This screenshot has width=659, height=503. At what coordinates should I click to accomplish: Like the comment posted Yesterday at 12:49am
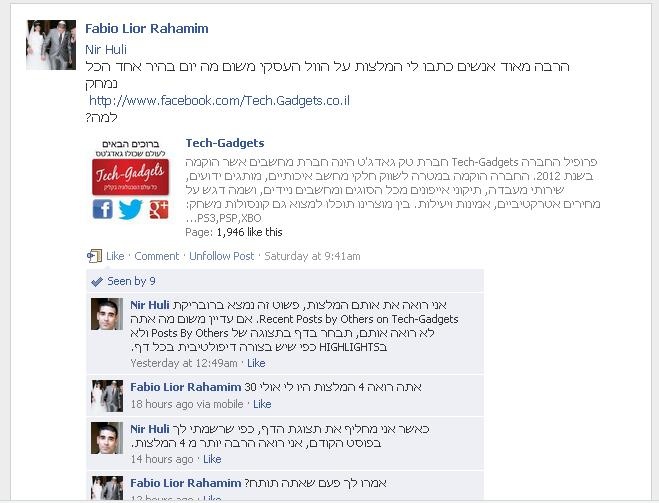(x=256, y=363)
